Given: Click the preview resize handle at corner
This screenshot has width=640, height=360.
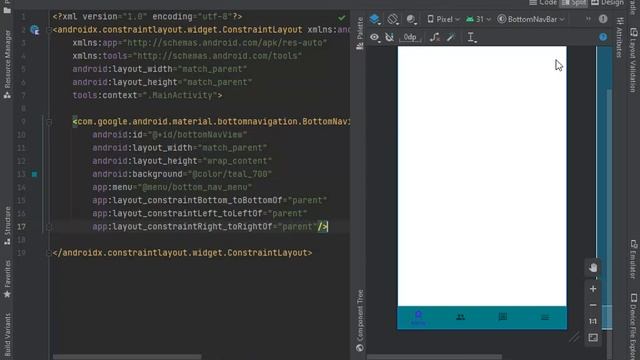Looking at the screenshot, I should tap(574, 337).
